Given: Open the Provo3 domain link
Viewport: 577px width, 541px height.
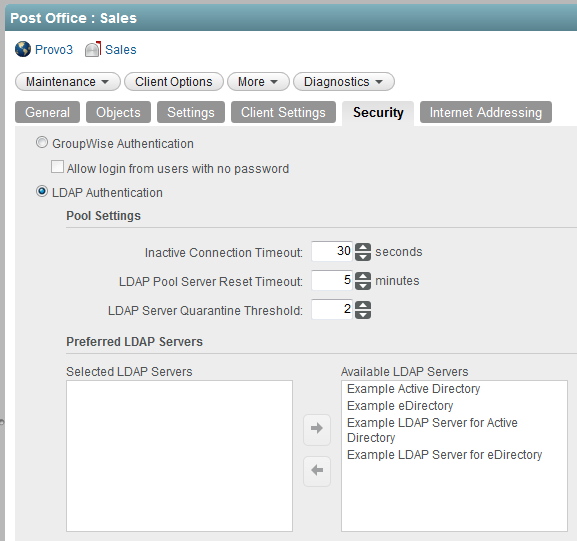Looking at the screenshot, I should point(54,50).
